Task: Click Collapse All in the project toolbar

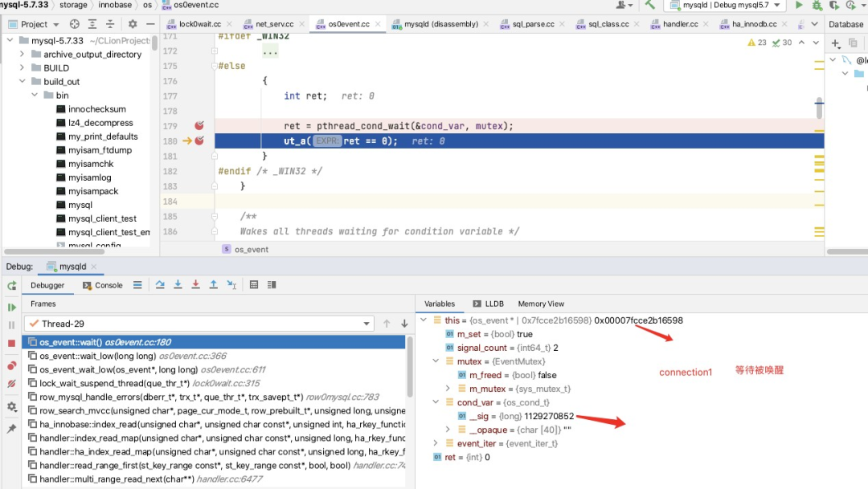Action: point(110,24)
